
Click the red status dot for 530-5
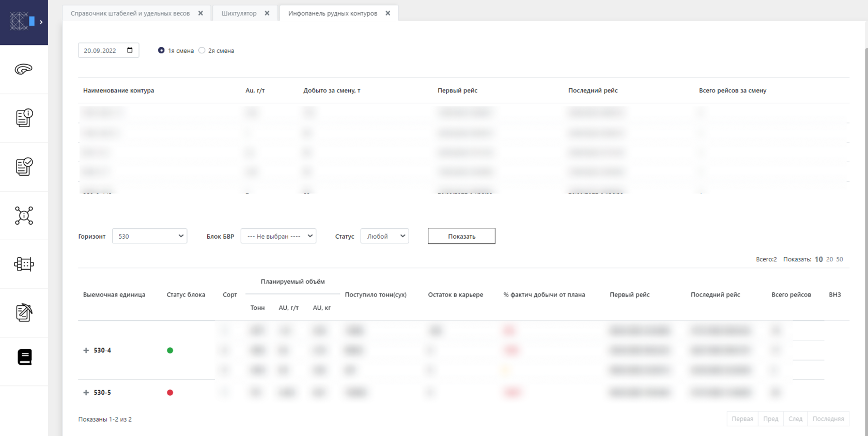170,393
